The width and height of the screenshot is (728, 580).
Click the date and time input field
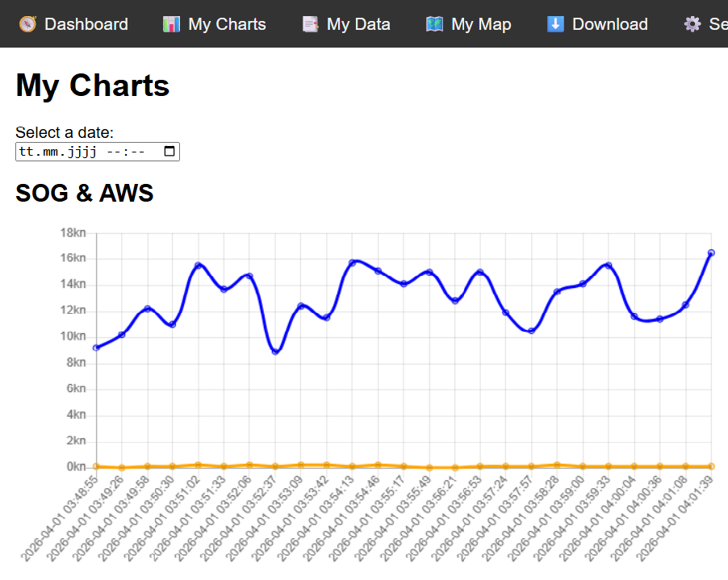[x=89, y=152]
